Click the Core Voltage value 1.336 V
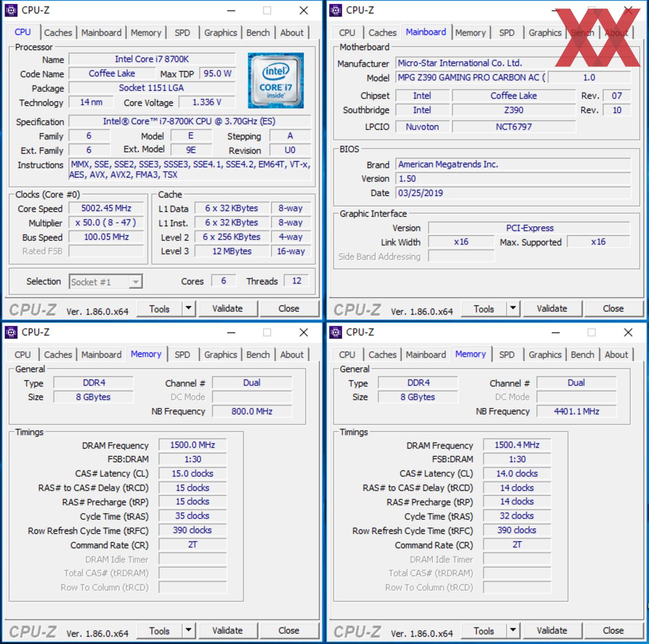Image resolution: width=649 pixels, height=644 pixels. (207, 103)
